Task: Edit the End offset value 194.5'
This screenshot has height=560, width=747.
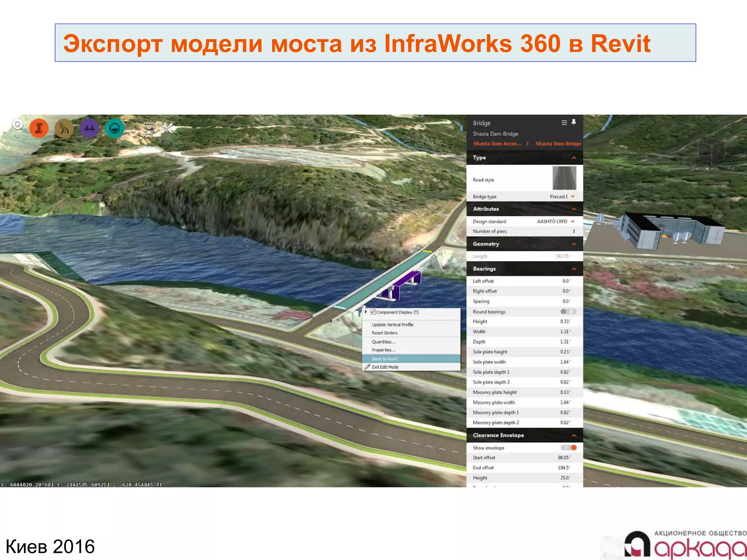Action: (x=564, y=468)
